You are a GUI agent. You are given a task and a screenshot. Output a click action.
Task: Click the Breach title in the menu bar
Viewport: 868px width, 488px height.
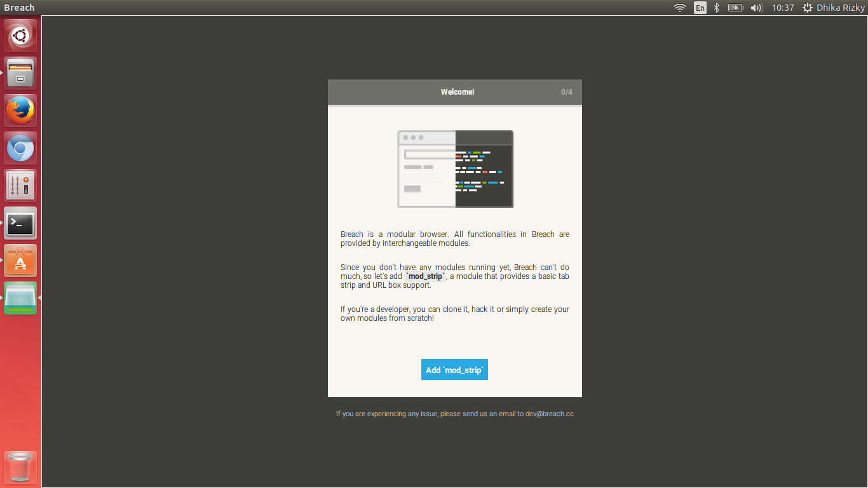tap(19, 8)
